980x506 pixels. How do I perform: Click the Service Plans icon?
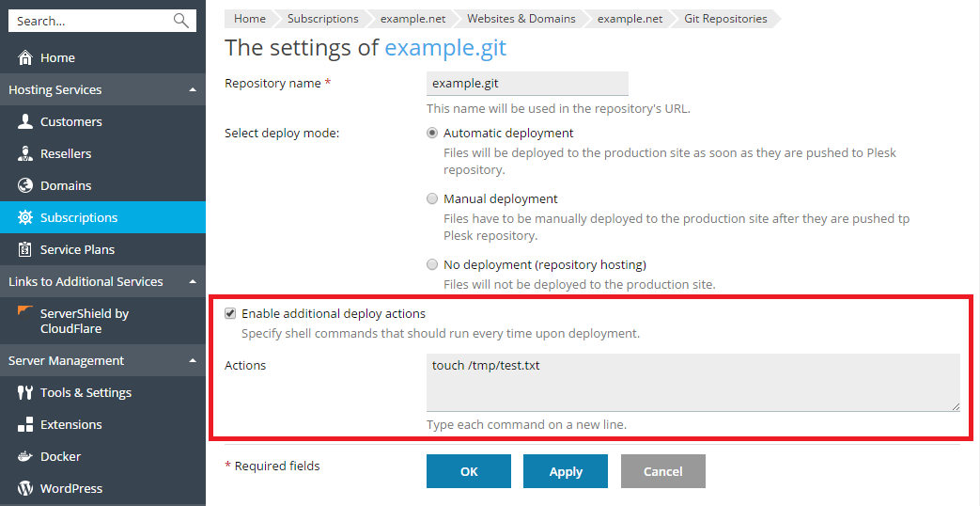coord(25,250)
